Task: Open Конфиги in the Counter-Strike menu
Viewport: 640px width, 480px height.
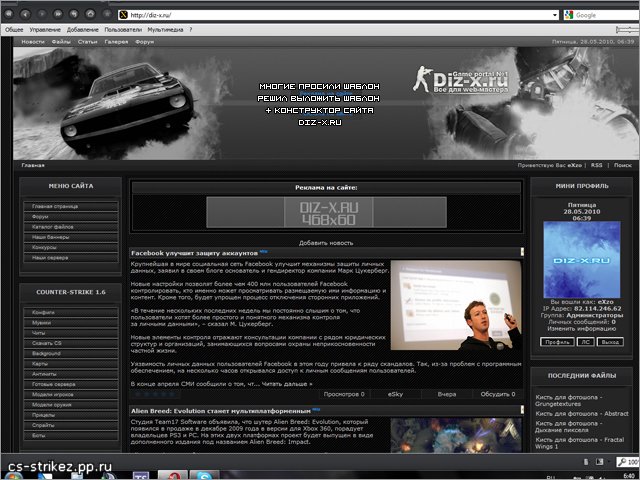Action: point(71,313)
